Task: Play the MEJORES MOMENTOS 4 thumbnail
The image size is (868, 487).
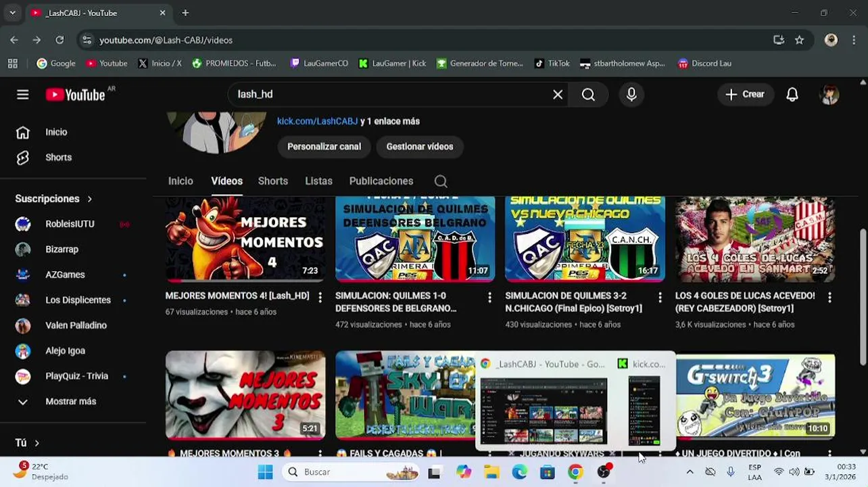Action: [x=245, y=239]
